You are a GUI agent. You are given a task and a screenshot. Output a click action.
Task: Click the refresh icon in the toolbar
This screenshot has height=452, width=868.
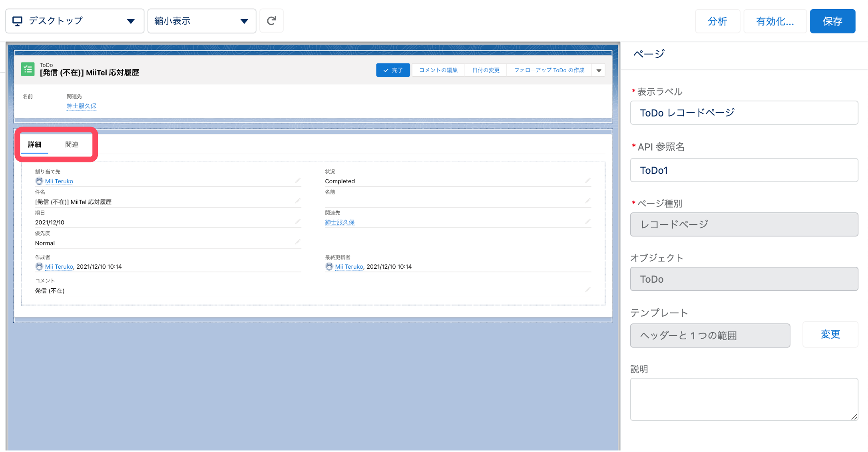[x=271, y=21]
